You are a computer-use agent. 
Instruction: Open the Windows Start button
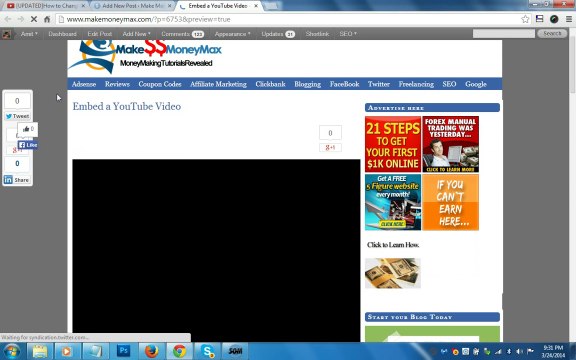(x=11, y=351)
